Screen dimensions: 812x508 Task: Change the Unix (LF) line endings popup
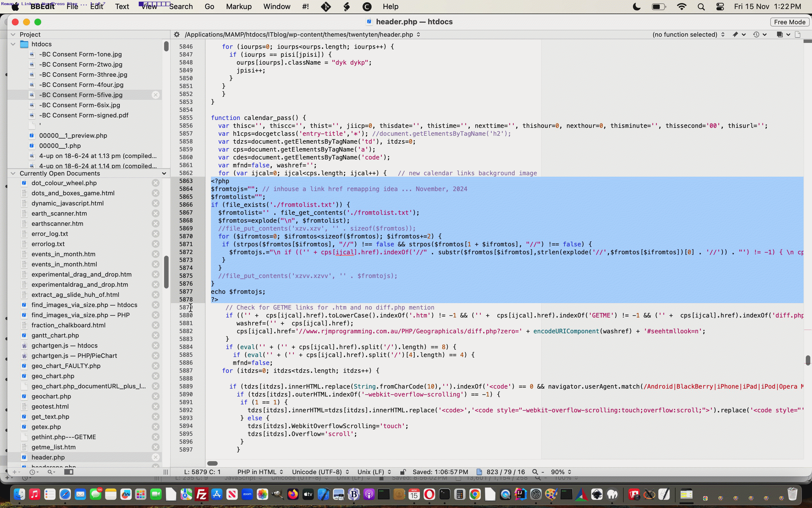374,472
